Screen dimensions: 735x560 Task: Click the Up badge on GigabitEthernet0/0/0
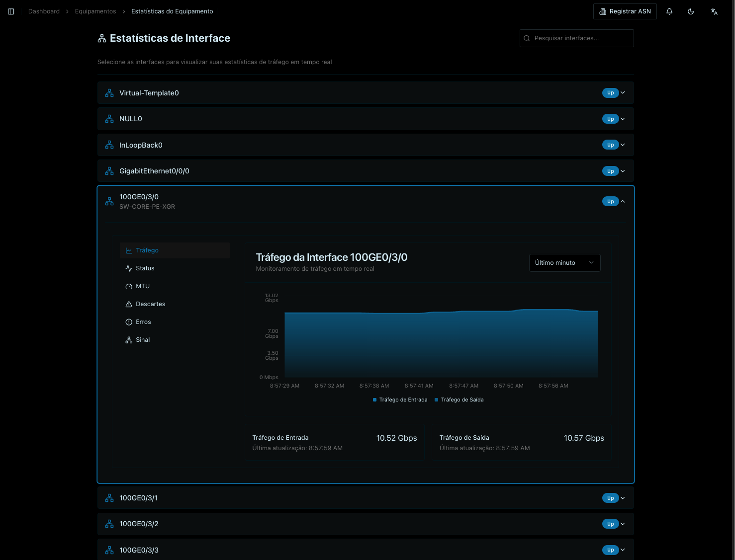point(610,170)
